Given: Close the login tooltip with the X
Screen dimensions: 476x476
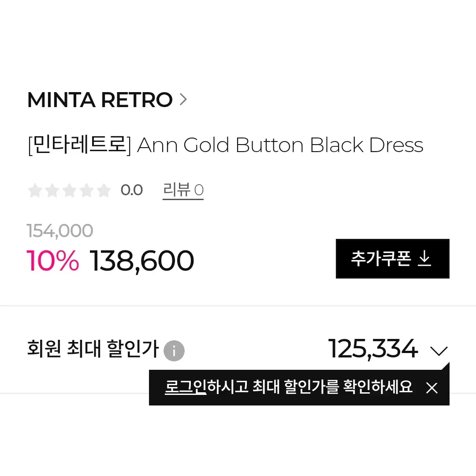Looking at the screenshot, I should pyautogui.click(x=432, y=388).
